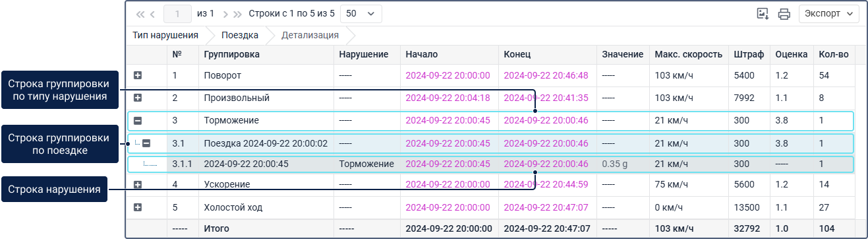Image resolution: width=868 pixels, height=239 pixels.
Task: Collapse the Торможение group row
Action: click(138, 121)
